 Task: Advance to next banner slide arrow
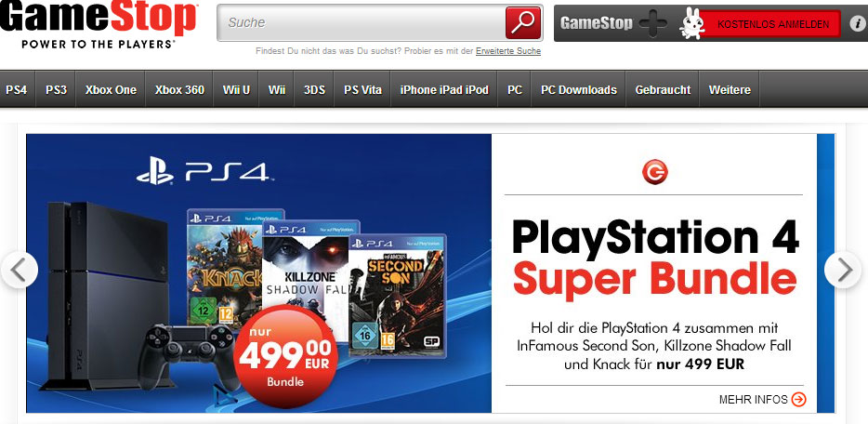point(843,270)
